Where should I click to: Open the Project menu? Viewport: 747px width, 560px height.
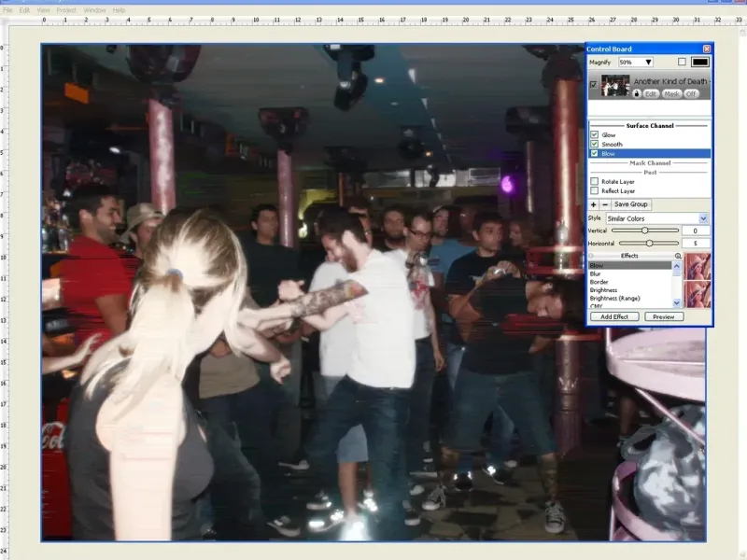pos(67,10)
